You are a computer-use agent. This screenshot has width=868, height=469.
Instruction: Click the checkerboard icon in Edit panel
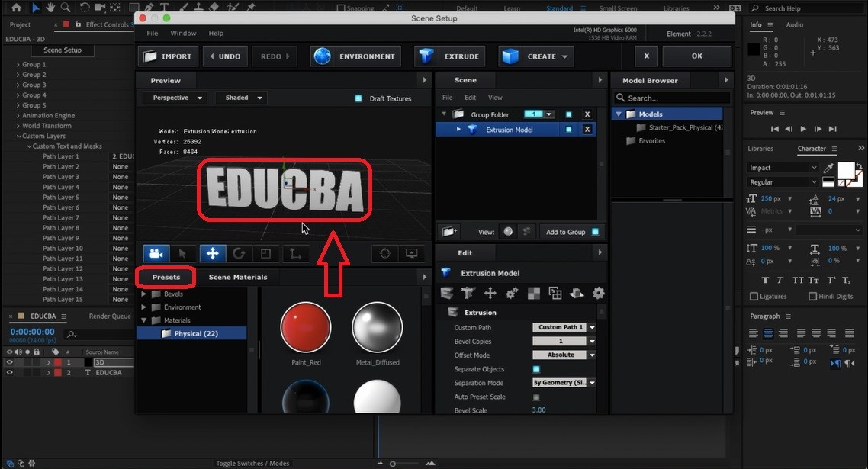click(x=534, y=293)
